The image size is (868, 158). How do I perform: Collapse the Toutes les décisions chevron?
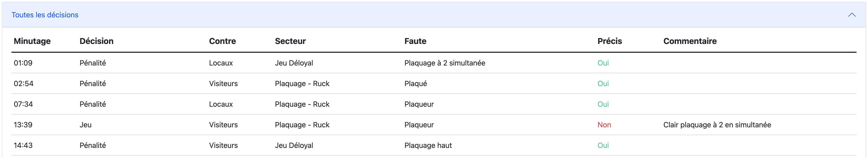(852, 15)
